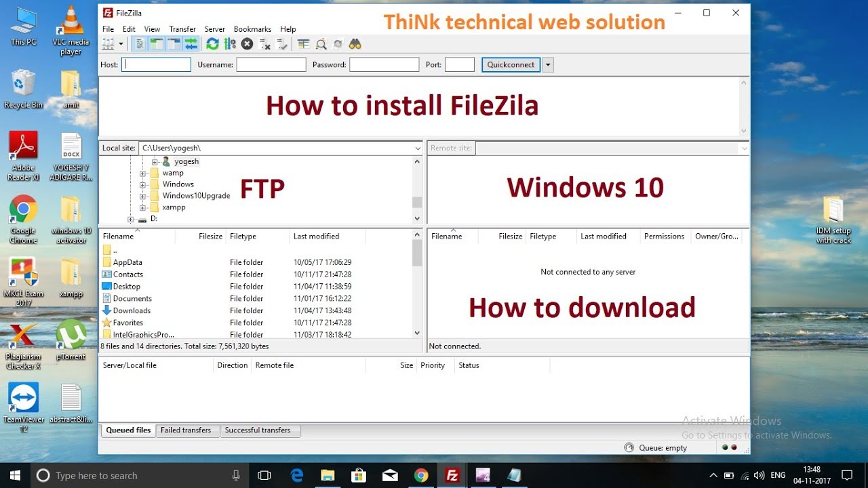The width and height of the screenshot is (868, 488).
Task: Open the uTorrent desktop icon
Action: (x=71, y=339)
